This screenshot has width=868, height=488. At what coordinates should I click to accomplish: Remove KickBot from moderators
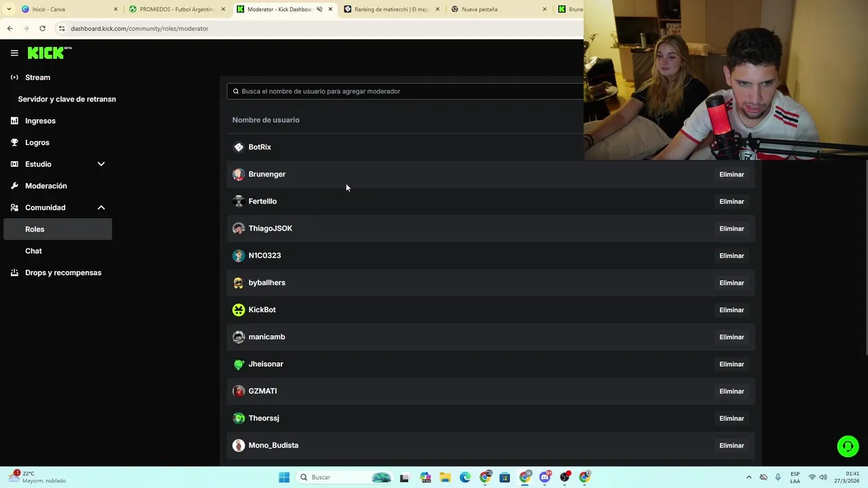click(731, 310)
